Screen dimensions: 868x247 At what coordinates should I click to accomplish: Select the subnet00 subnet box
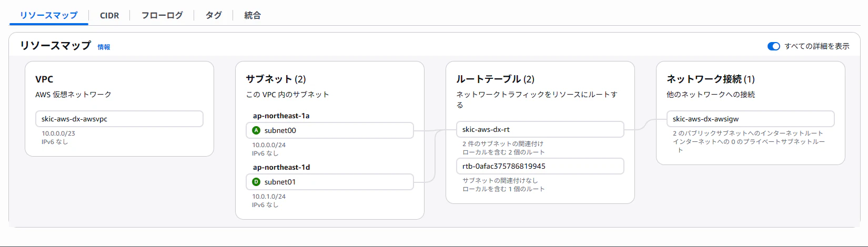pos(330,130)
